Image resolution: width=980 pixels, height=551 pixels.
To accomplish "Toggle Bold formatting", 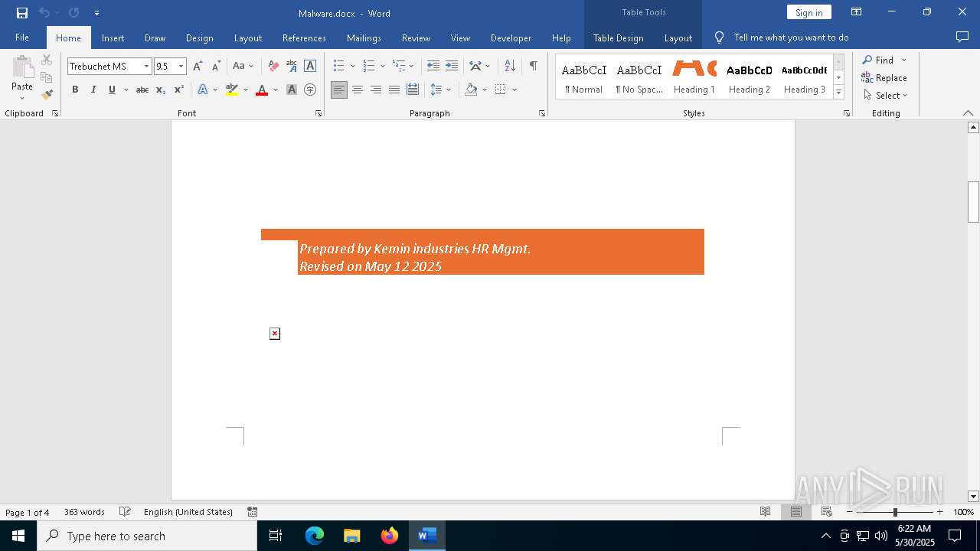I will pyautogui.click(x=75, y=90).
